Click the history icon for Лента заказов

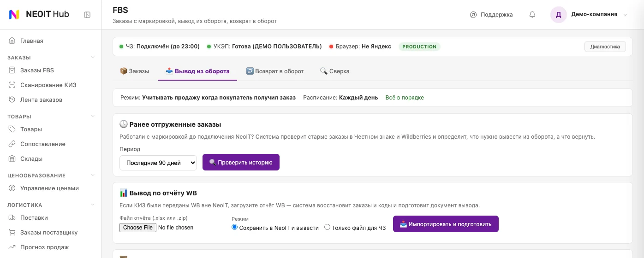(x=12, y=100)
